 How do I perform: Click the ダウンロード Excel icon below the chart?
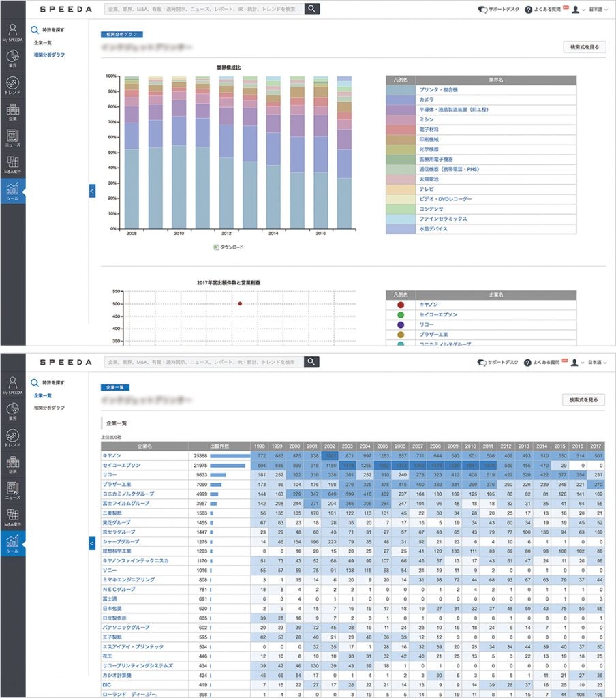216,247
